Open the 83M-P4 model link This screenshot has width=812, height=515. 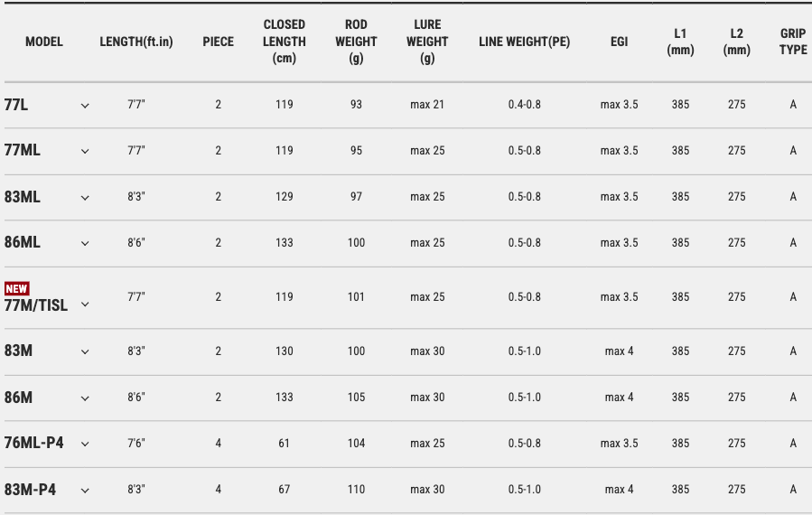point(31,490)
